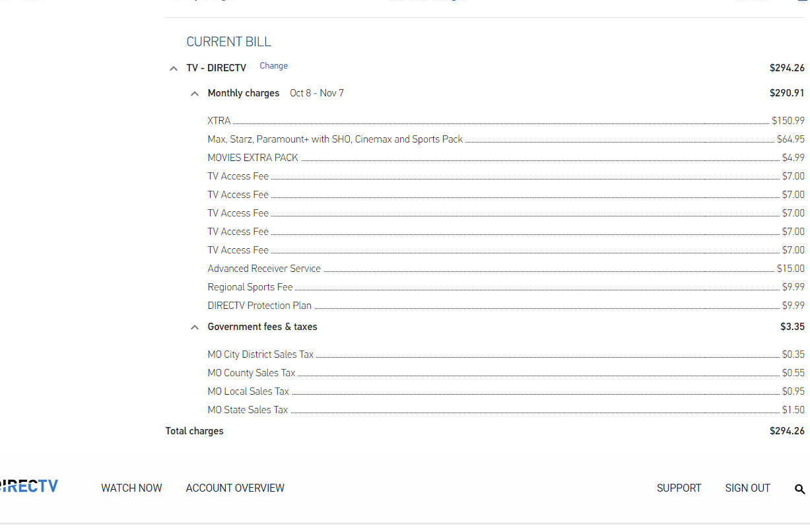The image size is (810, 532).
Task: Click the $0.35 city district tax amount
Action: 793,354
